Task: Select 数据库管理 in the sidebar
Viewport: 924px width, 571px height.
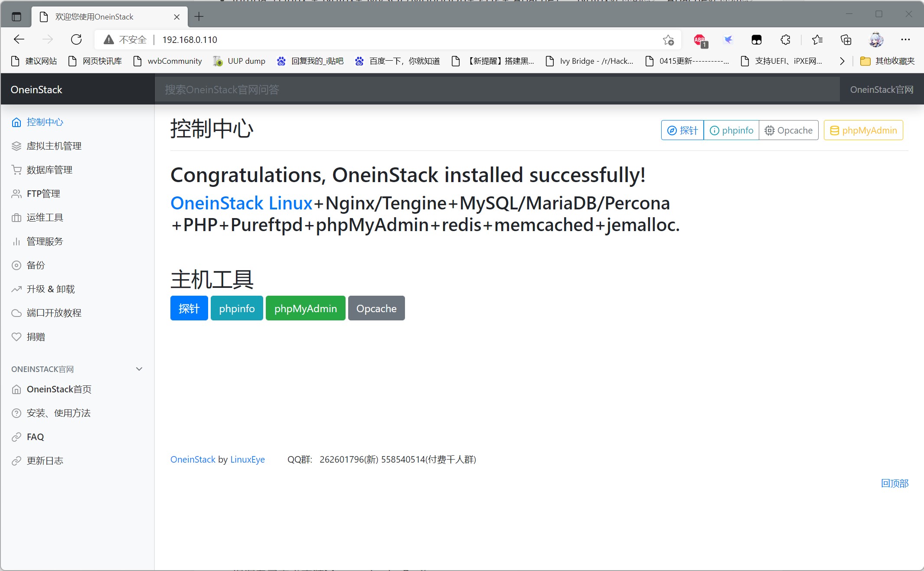Action: [x=49, y=170]
